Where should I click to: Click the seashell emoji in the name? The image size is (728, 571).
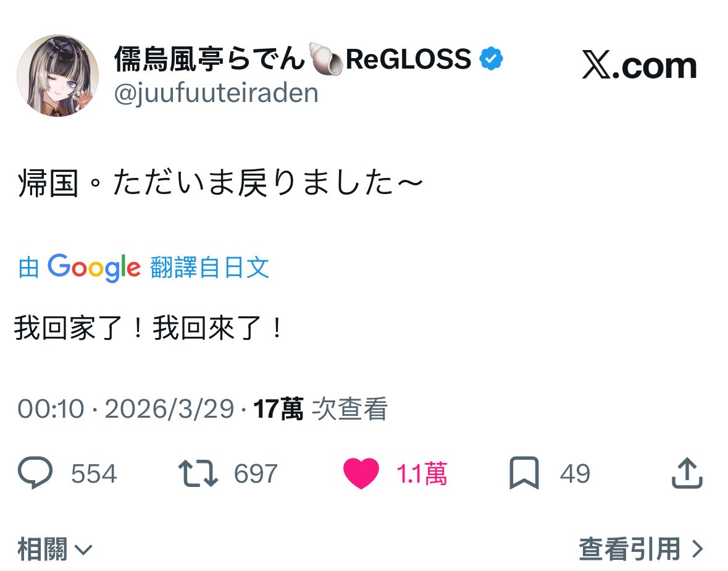tap(325, 59)
